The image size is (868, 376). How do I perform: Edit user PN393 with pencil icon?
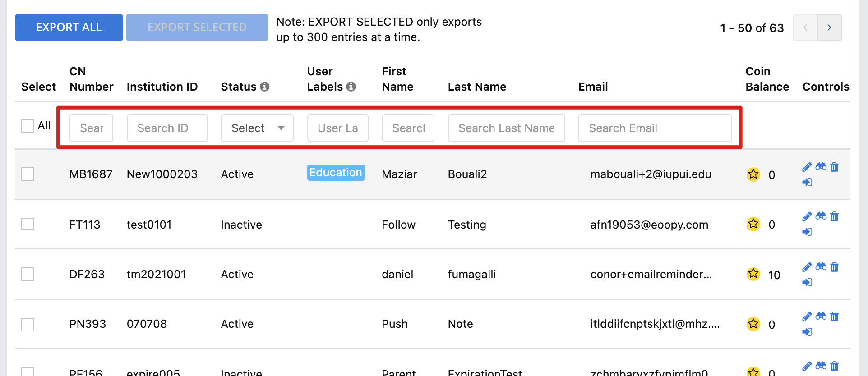pos(807,316)
